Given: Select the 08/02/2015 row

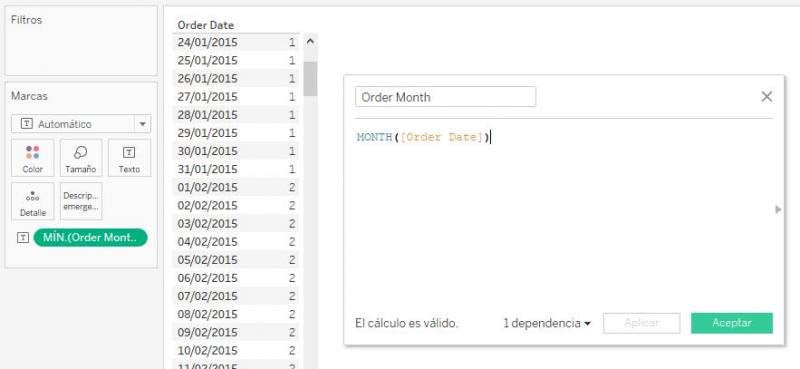Looking at the screenshot, I should pos(236,314).
